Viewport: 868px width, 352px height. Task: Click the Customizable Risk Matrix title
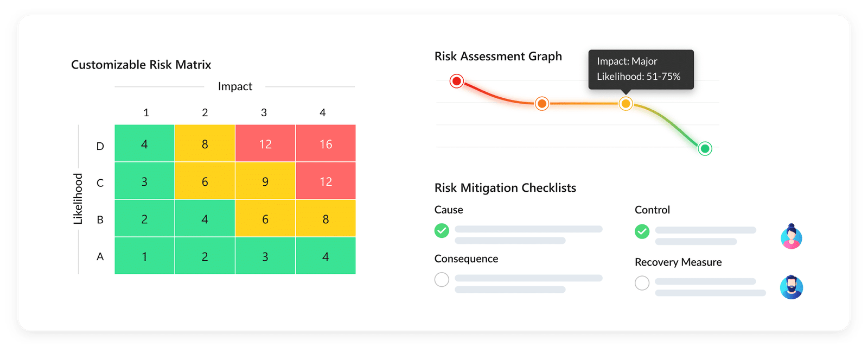(x=141, y=65)
